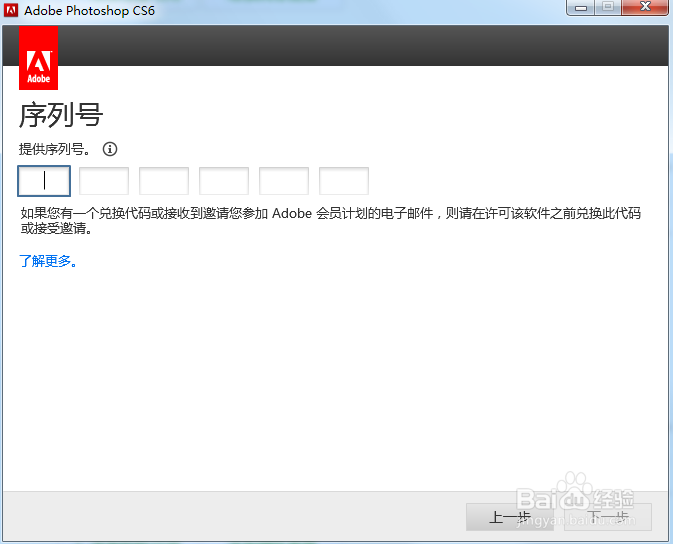
Task: Focus the first serial number field
Action: 44,181
